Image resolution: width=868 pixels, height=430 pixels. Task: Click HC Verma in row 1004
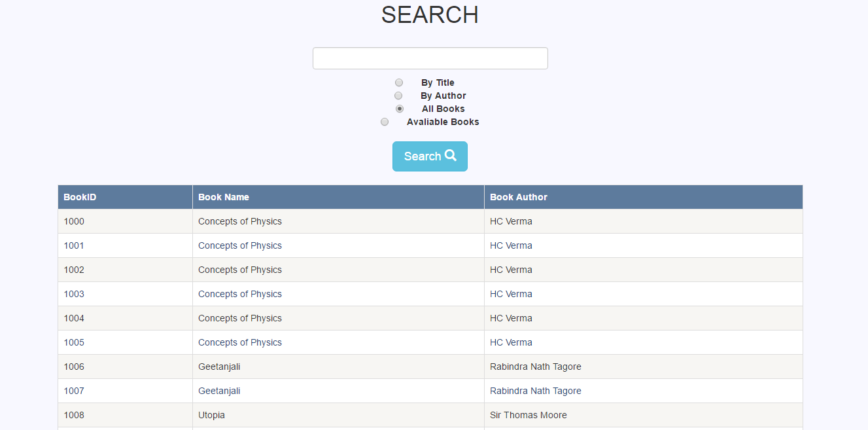[511, 318]
